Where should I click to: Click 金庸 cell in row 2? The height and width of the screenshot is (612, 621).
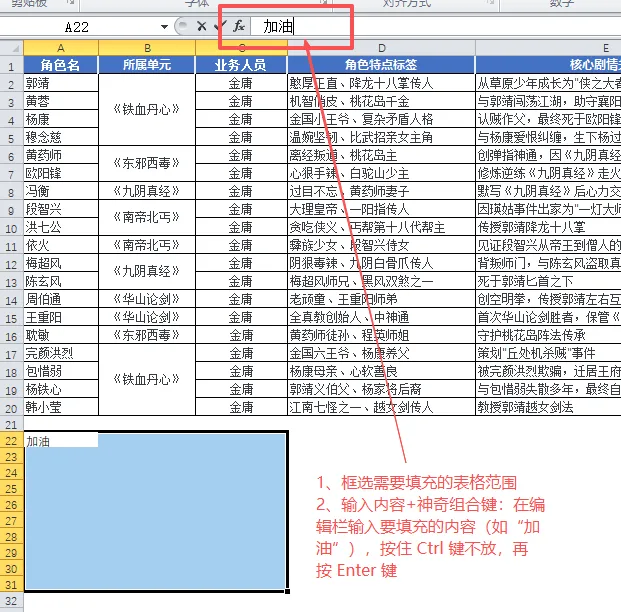point(241,83)
